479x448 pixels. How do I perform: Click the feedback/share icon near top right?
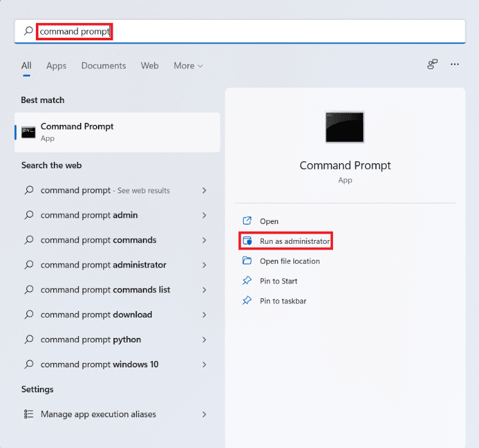433,65
